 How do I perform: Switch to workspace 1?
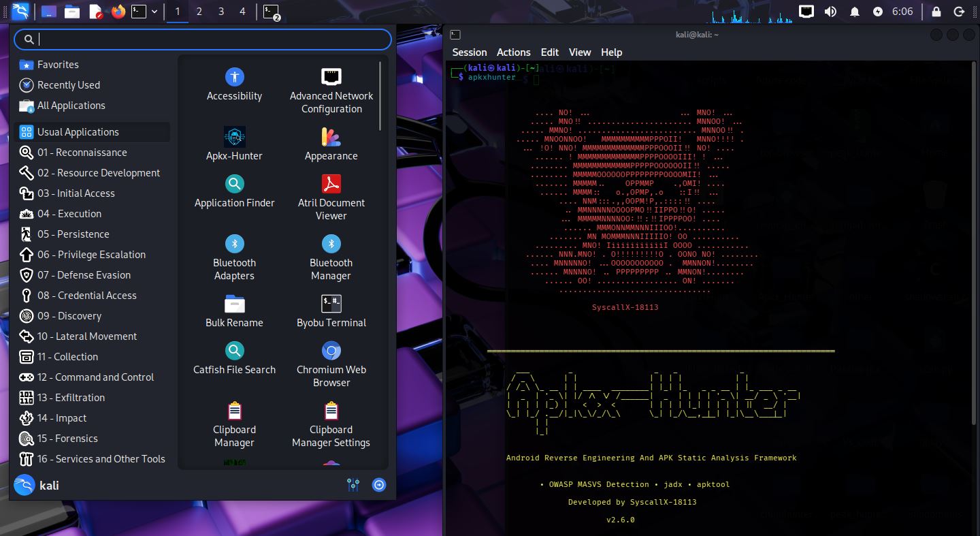(178, 11)
